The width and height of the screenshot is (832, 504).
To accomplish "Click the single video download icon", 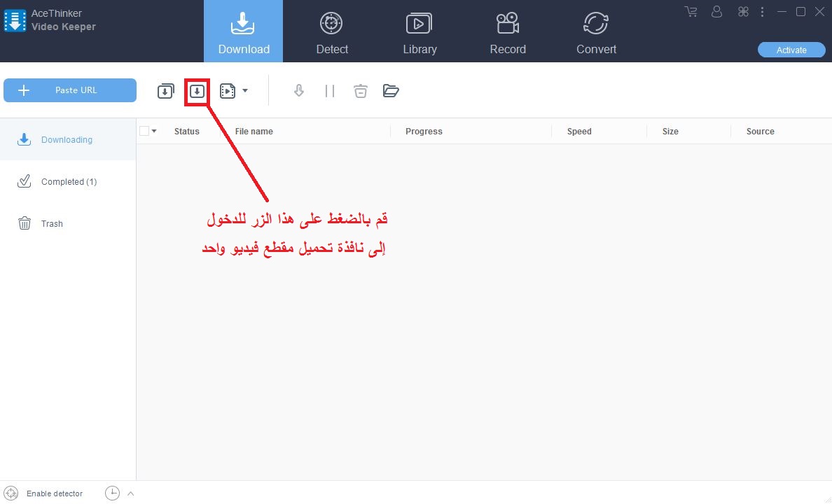I will coord(197,90).
